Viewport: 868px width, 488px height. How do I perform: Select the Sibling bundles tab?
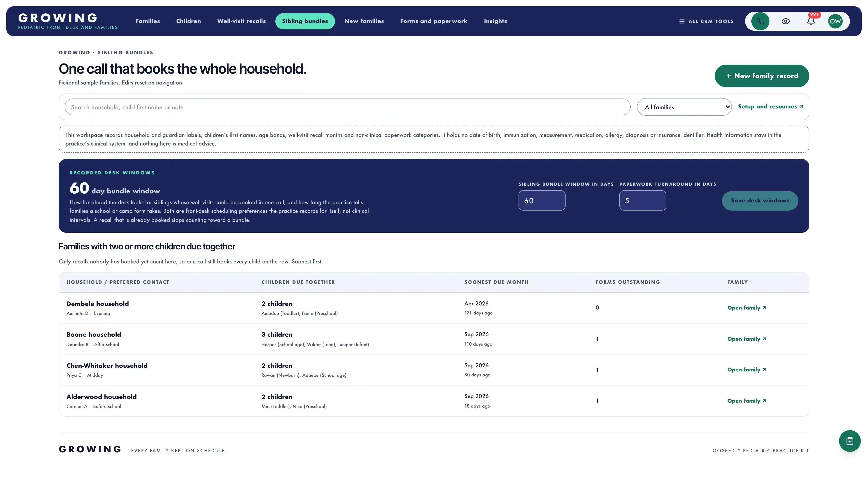[305, 21]
